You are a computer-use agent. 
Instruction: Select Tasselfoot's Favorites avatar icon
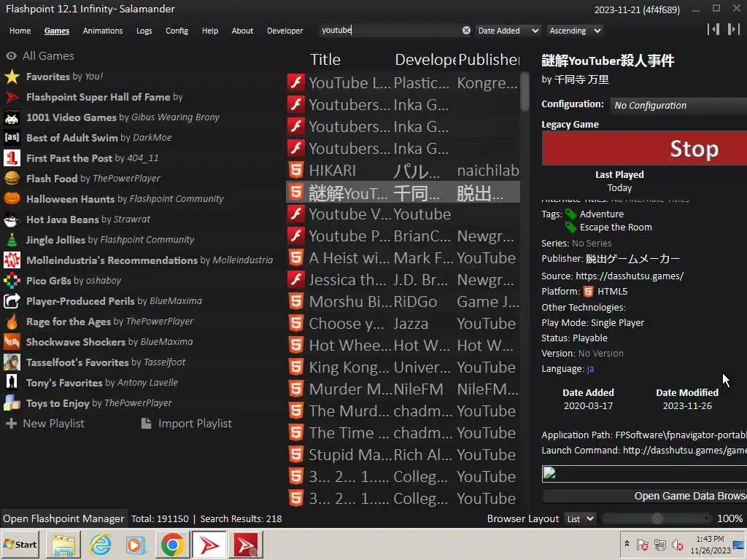tap(12, 362)
